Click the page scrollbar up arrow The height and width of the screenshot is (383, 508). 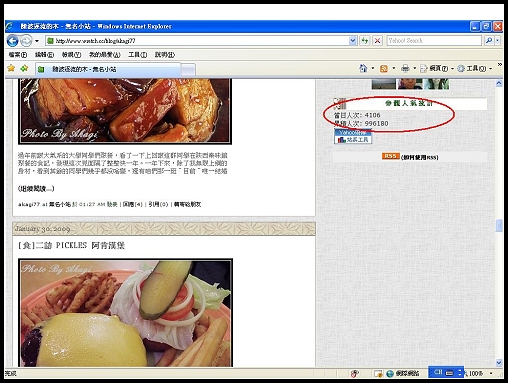pos(499,83)
